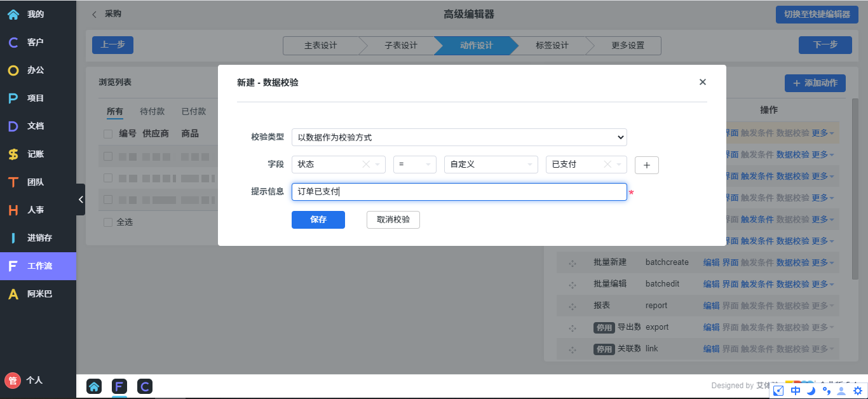Screen dimensions: 868x399
Task: Open the 校验类型 dropdown
Action: 459,137
